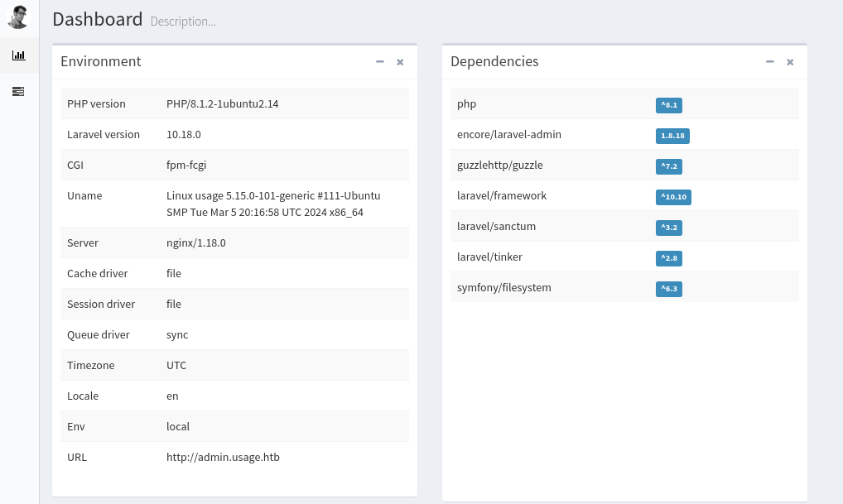Click the php ^8.1 version badge
The width and height of the screenshot is (843, 504).
669,105
